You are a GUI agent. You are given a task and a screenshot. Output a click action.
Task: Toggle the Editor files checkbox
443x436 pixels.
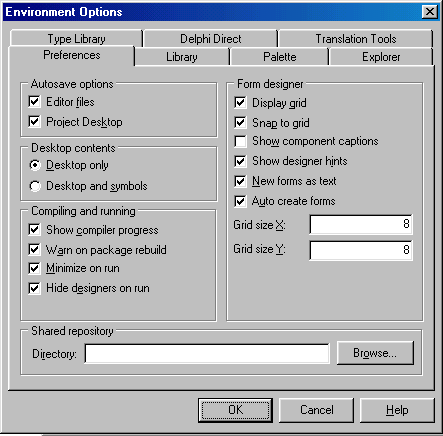pyautogui.click(x=35, y=102)
